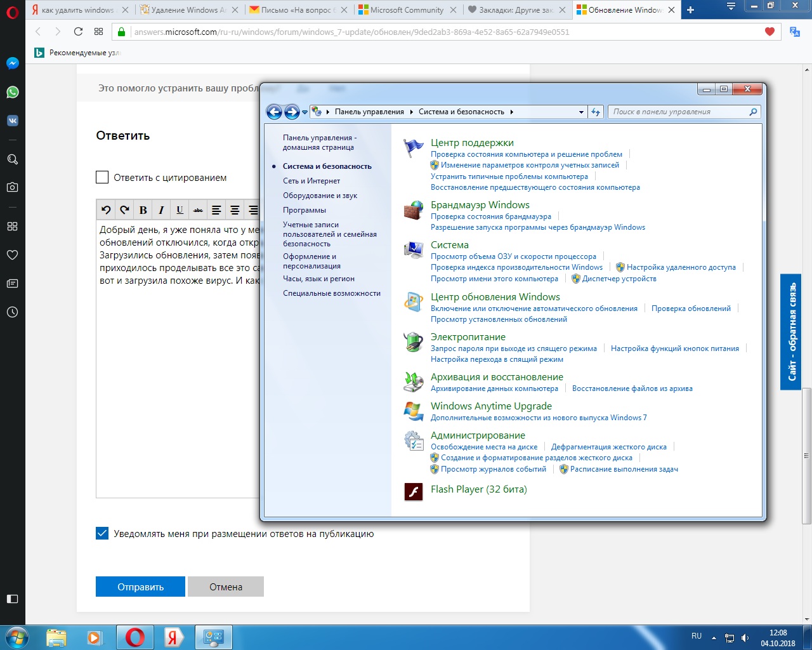Select 'Оборудование и звук' category
Viewport: 812px width, 650px height.
[320, 196]
